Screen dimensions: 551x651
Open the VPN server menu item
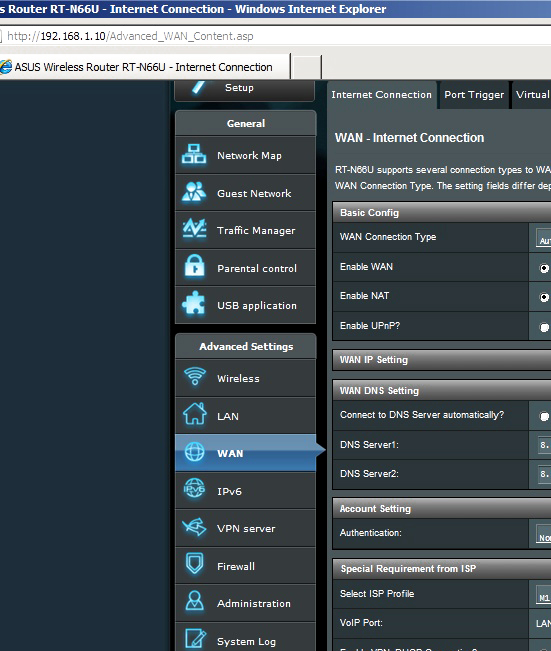(x=245, y=528)
